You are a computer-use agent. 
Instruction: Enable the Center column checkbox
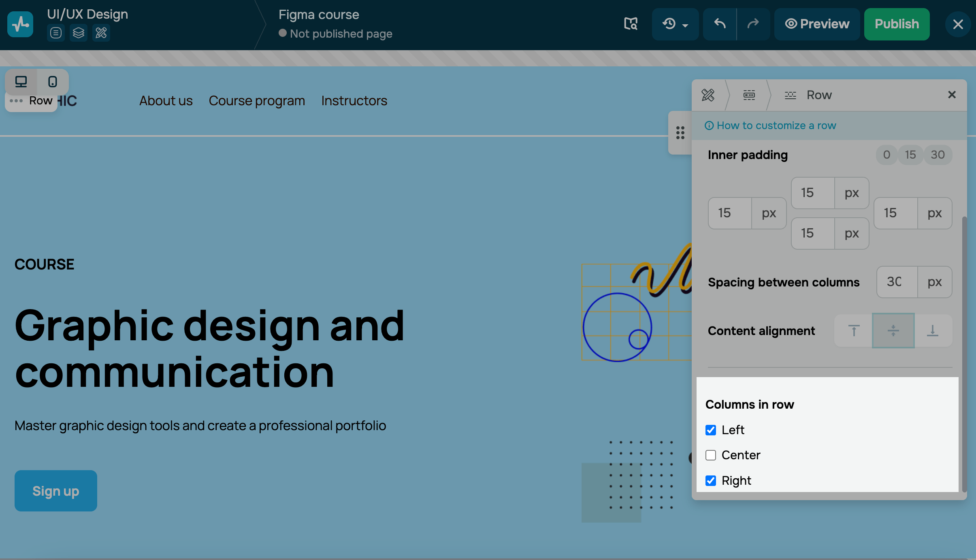click(711, 455)
